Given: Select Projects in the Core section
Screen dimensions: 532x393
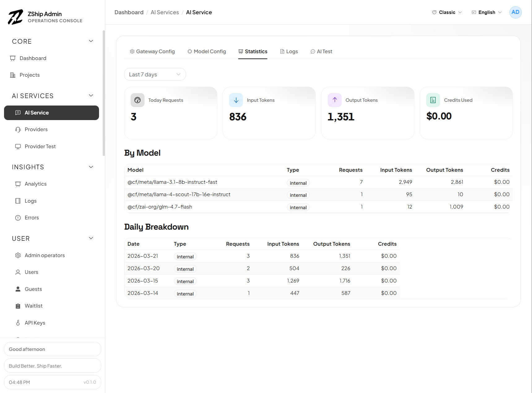Looking at the screenshot, I should [29, 75].
